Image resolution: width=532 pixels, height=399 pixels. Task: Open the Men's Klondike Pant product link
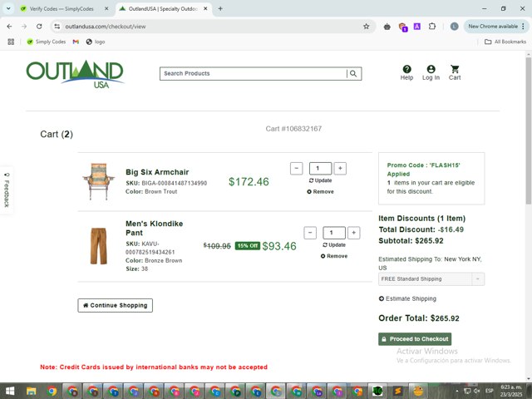(154, 228)
